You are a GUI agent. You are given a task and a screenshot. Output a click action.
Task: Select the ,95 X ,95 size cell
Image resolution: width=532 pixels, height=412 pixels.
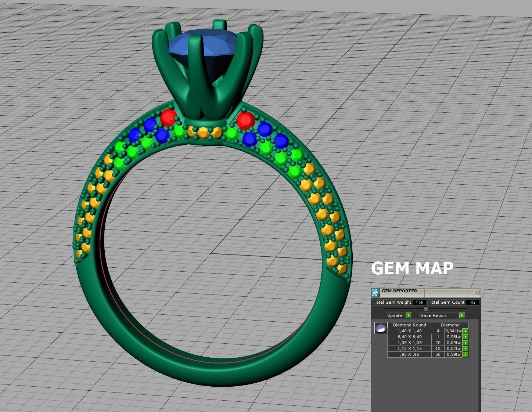click(409, 354)
